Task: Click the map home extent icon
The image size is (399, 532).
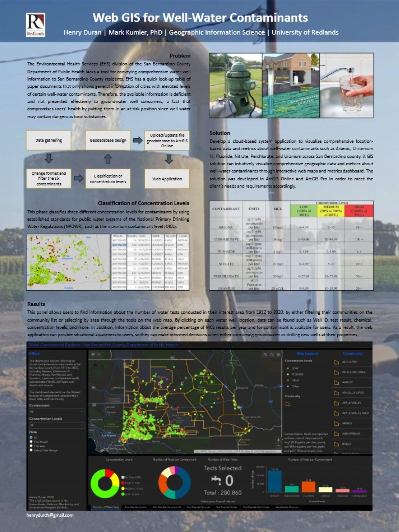Action: tap(272, 354)
